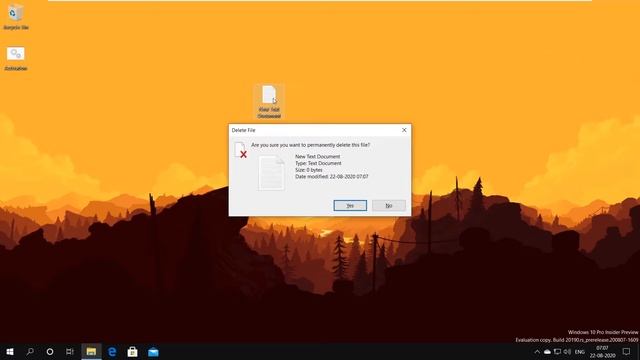The width and height of the screenshot is (640, 360).
Task: Confirm deletion with the Yes button
Action: click(x=350, y=205)
